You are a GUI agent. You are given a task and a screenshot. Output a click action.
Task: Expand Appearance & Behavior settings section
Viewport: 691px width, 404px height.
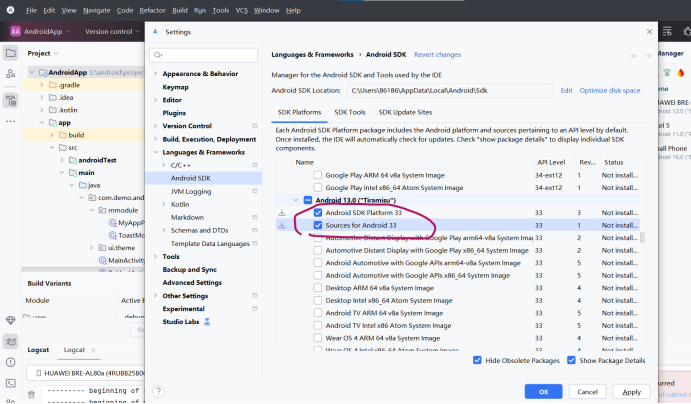tap(155, 74)
